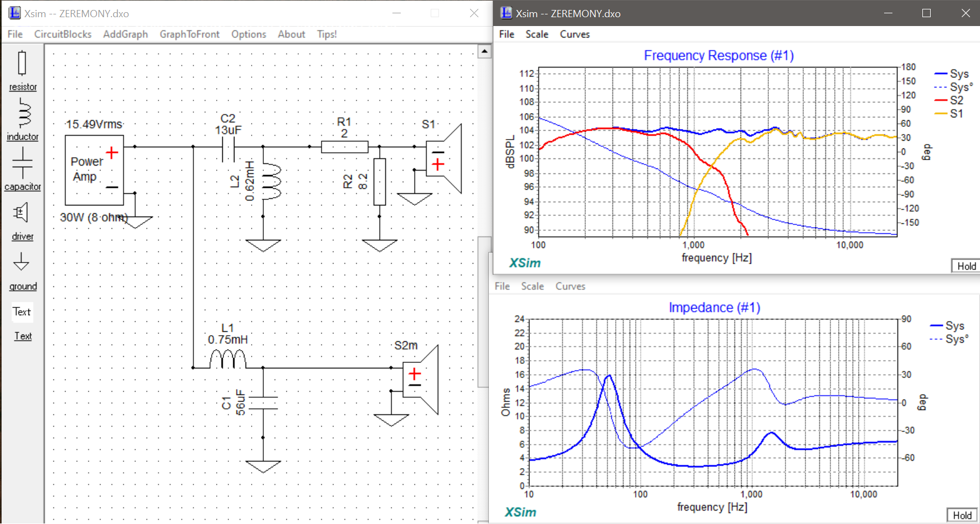Click the Xsim app icon in graph window title
Image resolution: width=980 pixels, height=524 pixels.
pyautogui.click(x=506, y=13)
